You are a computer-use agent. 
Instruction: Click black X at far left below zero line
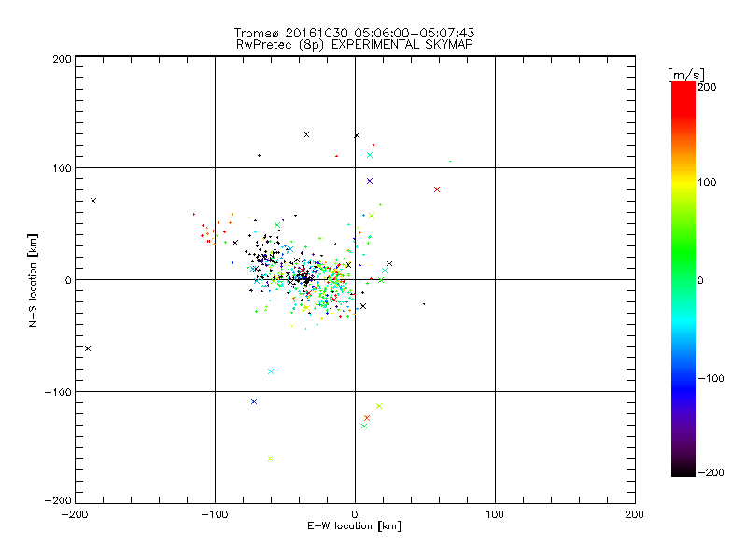point(88,349)
